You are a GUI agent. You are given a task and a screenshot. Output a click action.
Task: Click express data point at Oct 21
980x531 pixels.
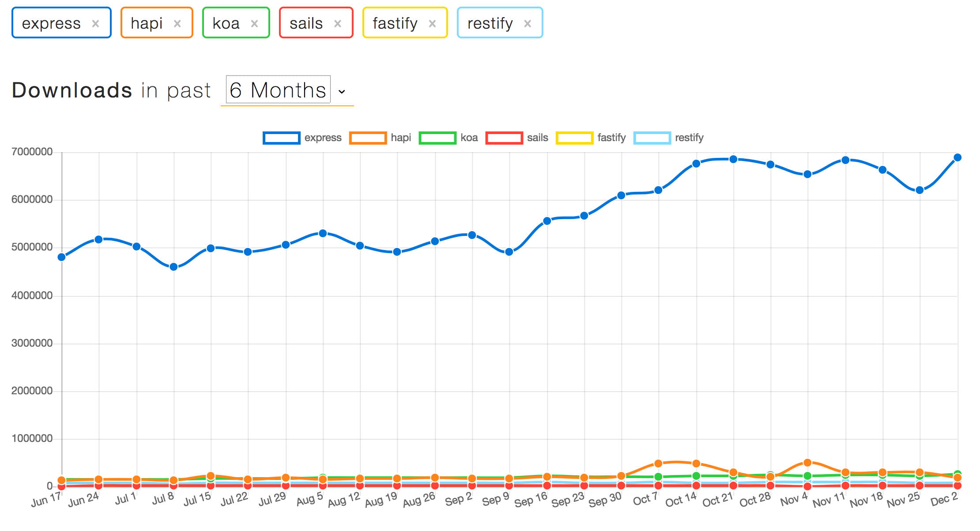pos(733,159)
